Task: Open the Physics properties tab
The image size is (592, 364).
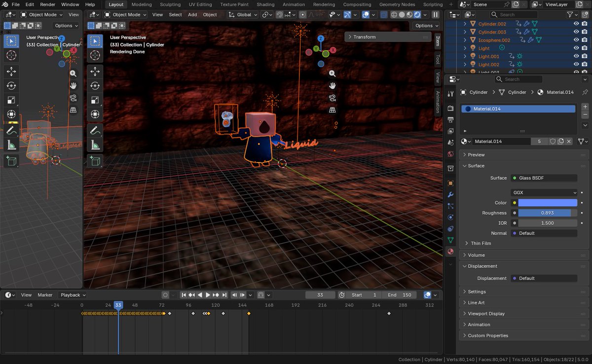Action: coord(450,218)
